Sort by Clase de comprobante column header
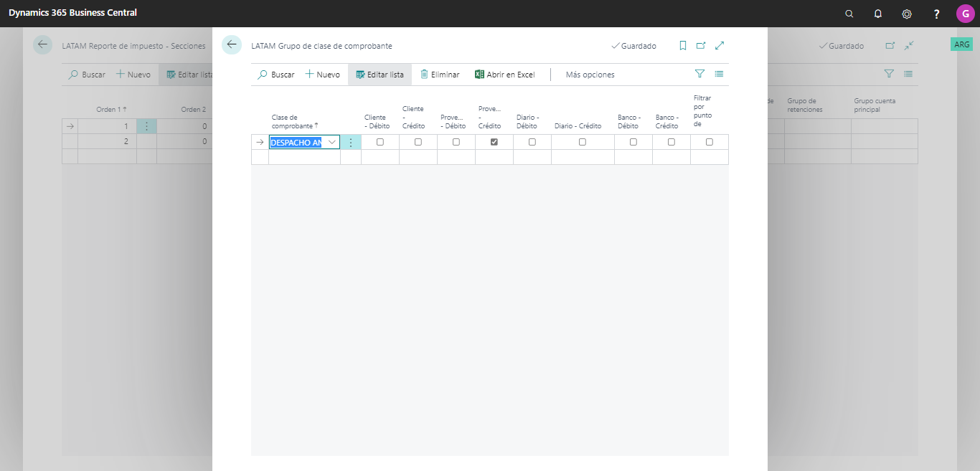 coord(295,121)
